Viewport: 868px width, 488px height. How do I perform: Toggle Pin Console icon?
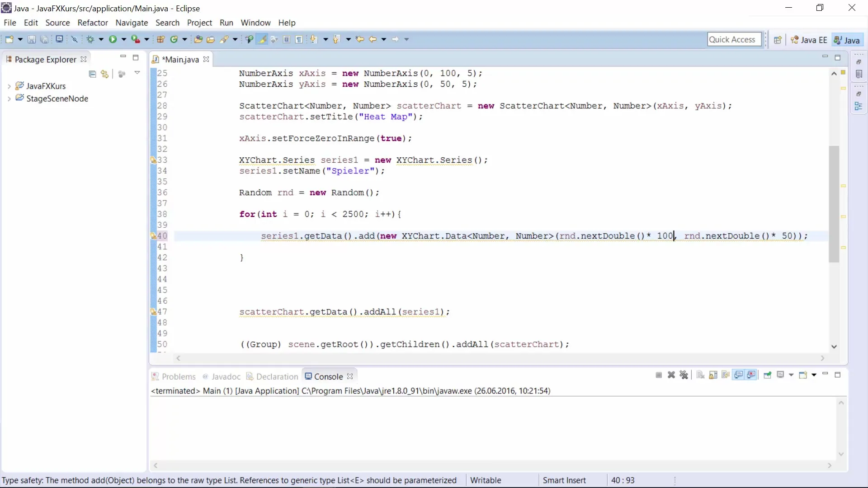[767, 375]
